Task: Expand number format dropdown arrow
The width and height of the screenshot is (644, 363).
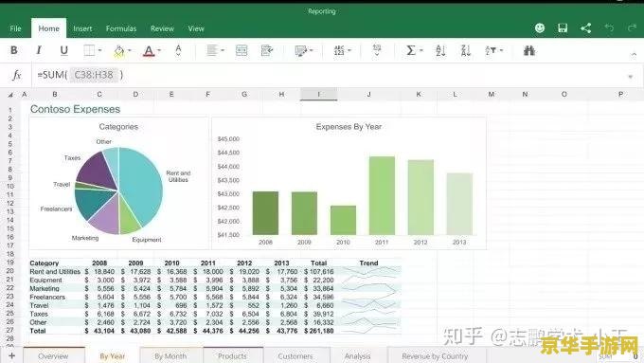Action: (x=349, y=50)
